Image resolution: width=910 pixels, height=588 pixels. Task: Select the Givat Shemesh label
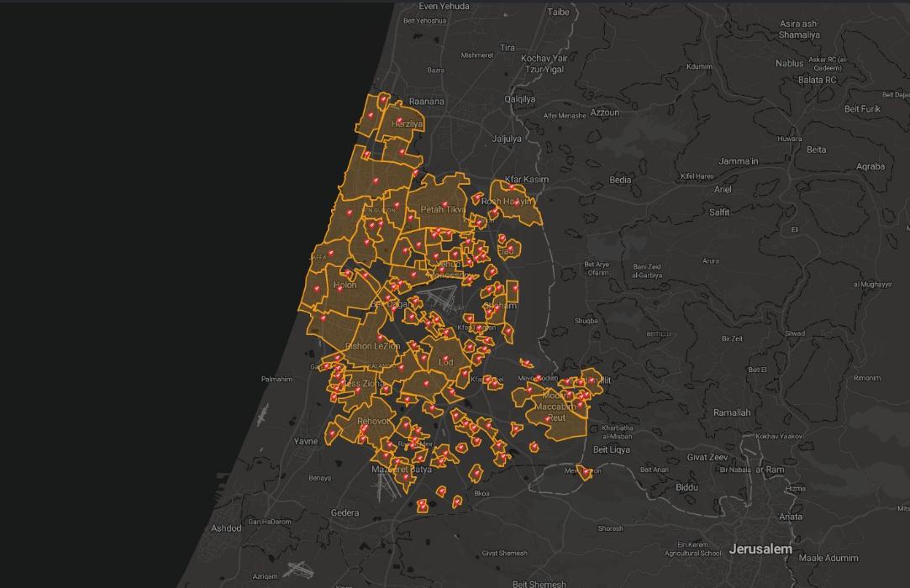(504, 554)
